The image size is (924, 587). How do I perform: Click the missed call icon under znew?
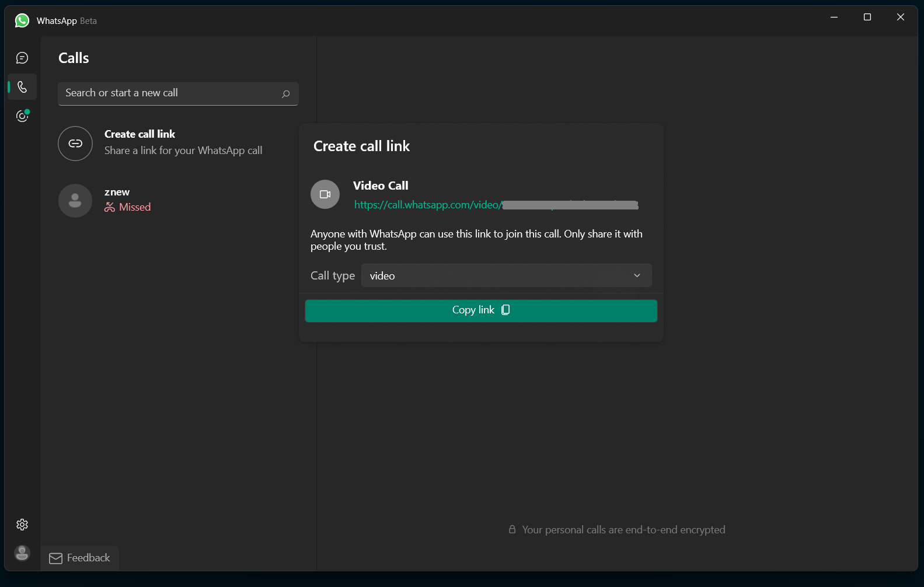pyautogui.click(x=110, y=207)
